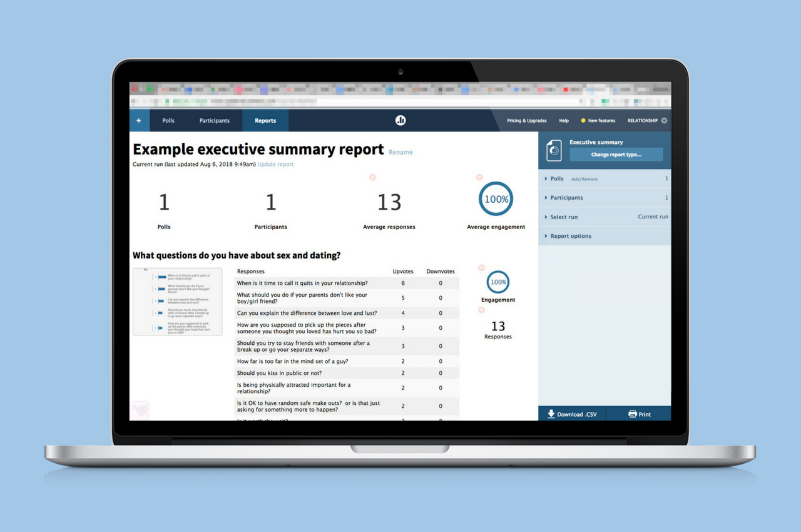Switch to the Reports tab
The height and width of the screenshot is (532, 801).
(265, 120)
